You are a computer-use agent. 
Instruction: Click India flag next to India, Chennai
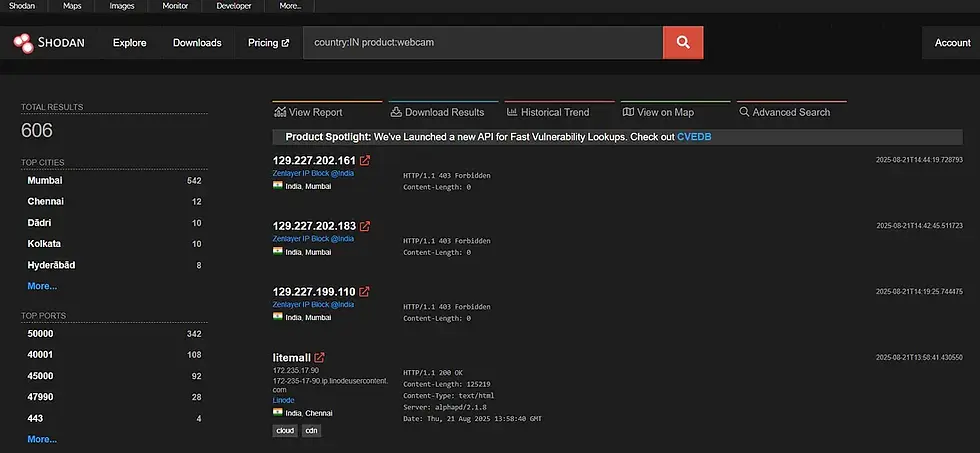[x=278, y=412]
